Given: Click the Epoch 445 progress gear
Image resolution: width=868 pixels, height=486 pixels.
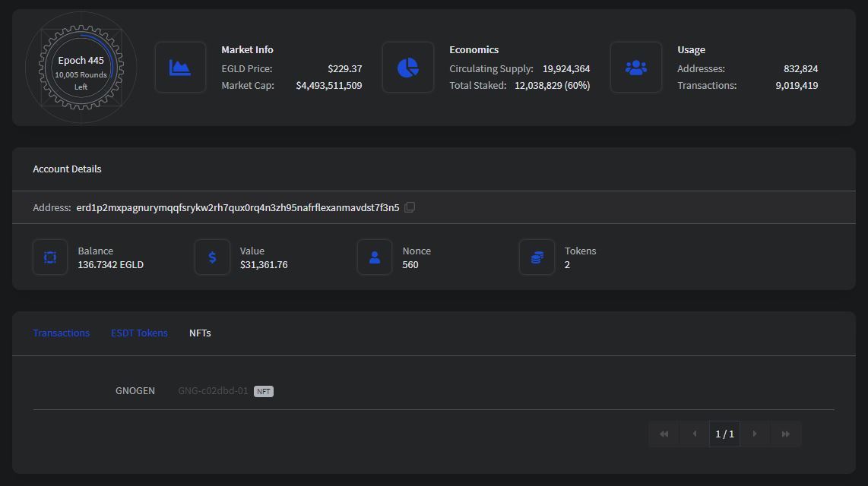Looking at the screenshot, I should coord(81,68).
